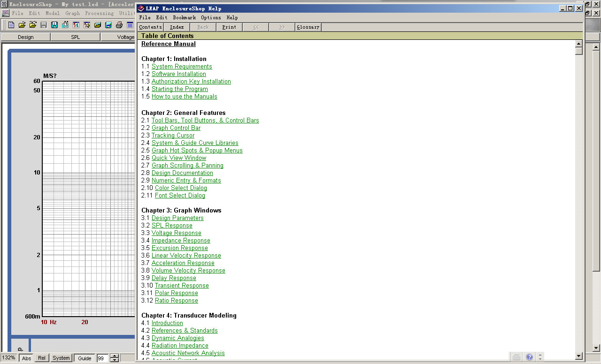
Task: Click Help scrollbar up arrow
Action: click(579, 44)
